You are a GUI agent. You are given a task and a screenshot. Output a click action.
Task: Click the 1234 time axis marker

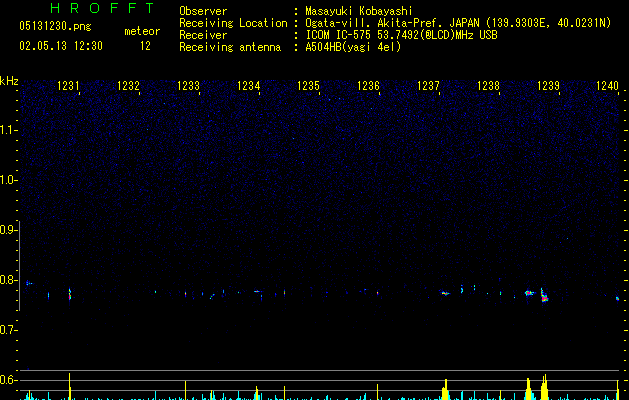click(248, 85)
